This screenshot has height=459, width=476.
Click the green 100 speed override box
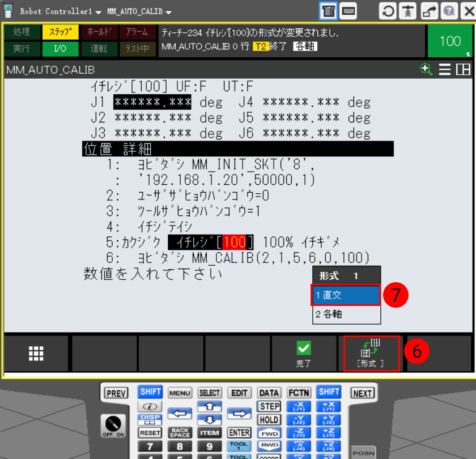450,41
